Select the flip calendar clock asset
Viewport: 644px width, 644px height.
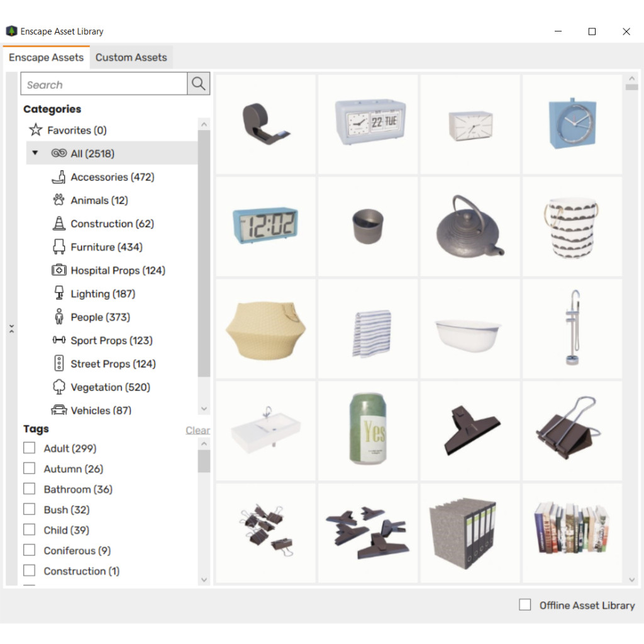pos(368,125)
